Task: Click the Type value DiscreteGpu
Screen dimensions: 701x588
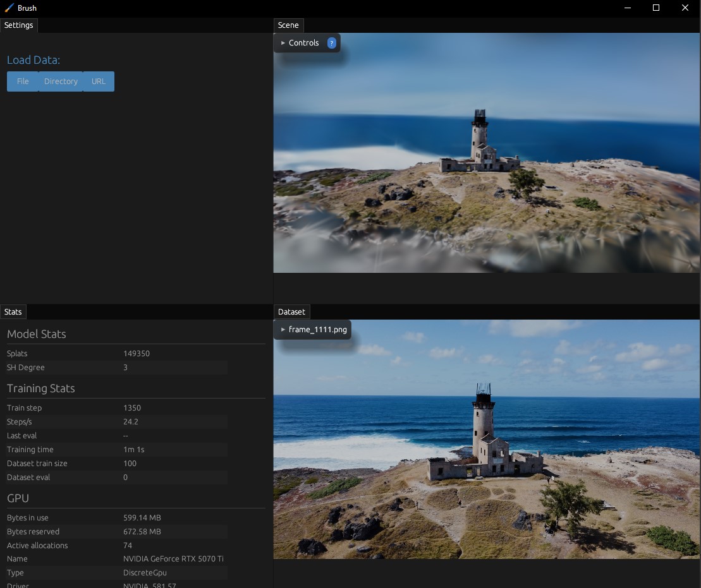Action: (x=145, y=573)
